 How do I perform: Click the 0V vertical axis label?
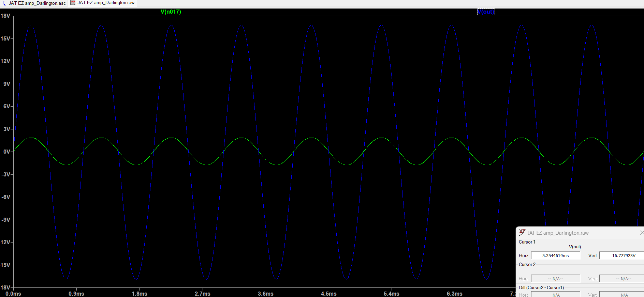(7, 152)
